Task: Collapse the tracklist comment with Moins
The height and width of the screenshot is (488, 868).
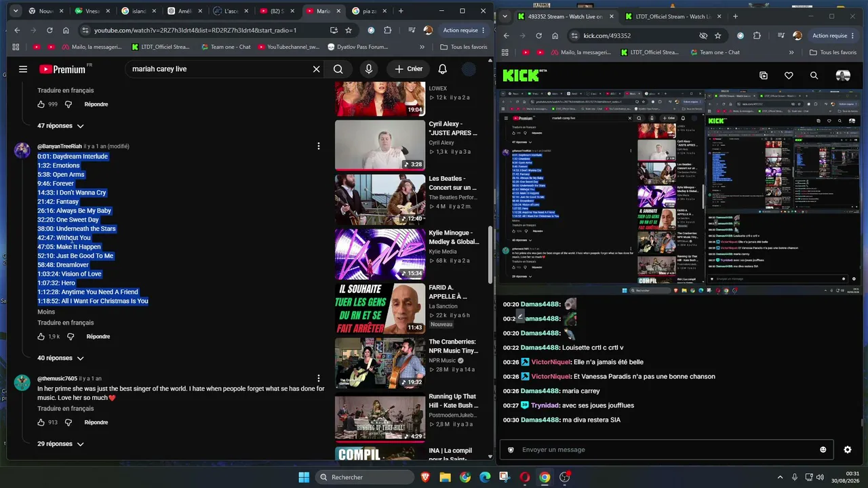Action: point(46,312)
